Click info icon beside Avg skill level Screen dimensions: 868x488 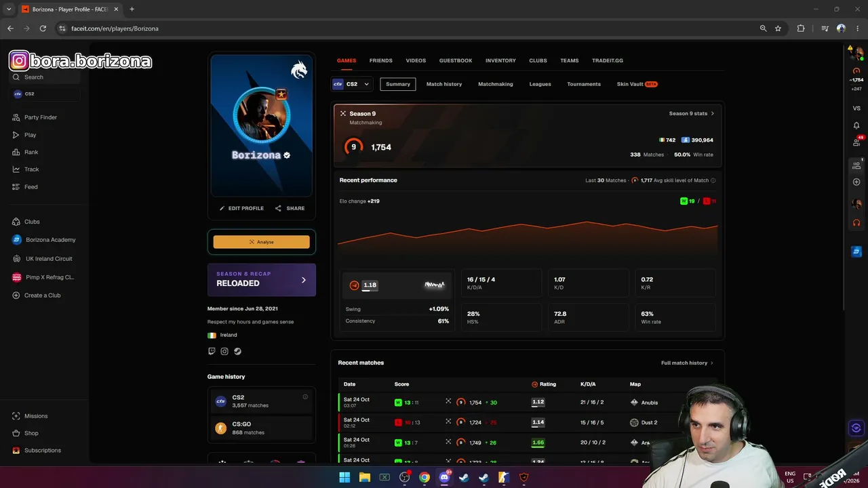pyautogui.click(x=713, y=180)
